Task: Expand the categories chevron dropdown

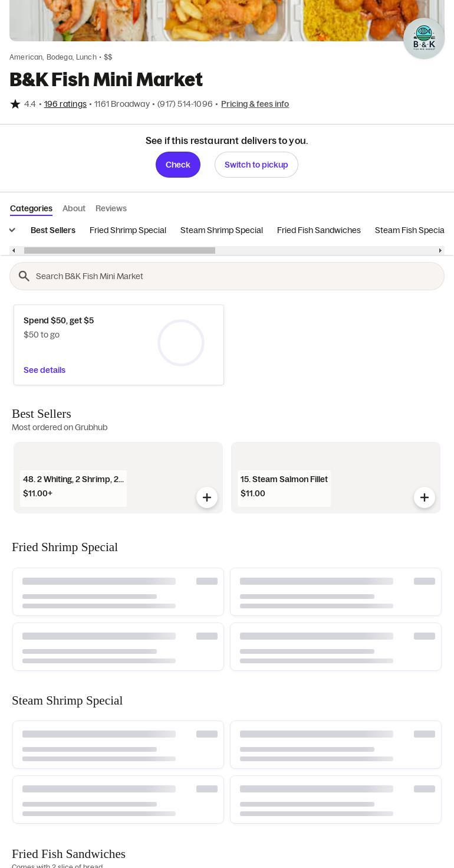Action: tap(12, 230)
